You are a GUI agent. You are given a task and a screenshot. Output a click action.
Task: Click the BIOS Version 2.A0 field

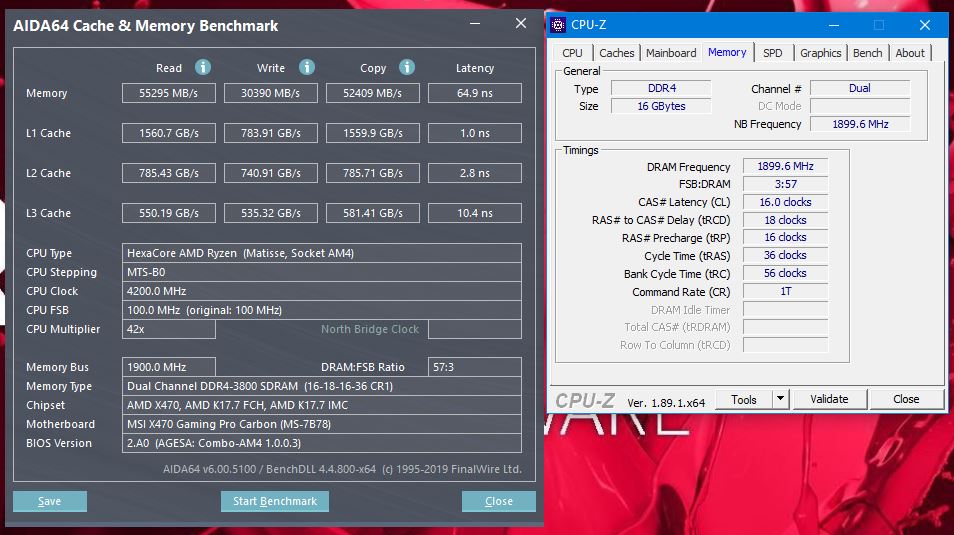[322, 443]
